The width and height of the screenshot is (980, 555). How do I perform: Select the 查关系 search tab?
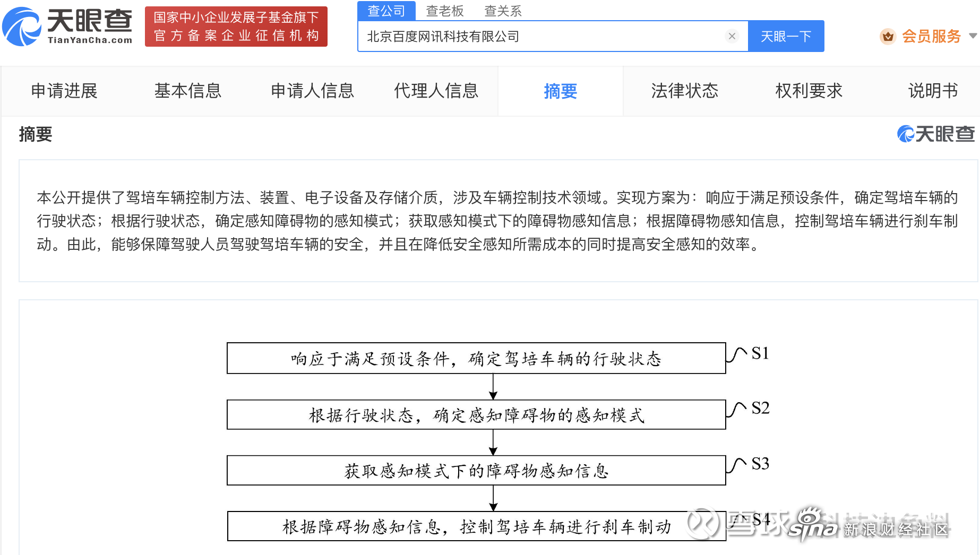click(x=503, y=11)
